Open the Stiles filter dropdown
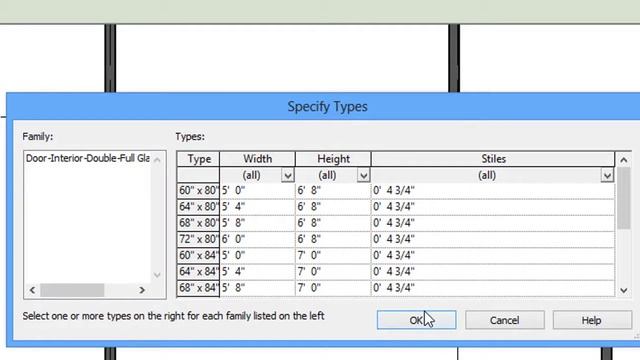Viewport: 640px width, 360px height. (607, 176)
